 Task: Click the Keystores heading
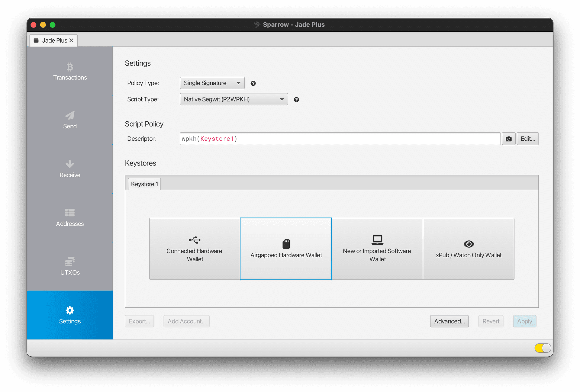tap(140, 163)
